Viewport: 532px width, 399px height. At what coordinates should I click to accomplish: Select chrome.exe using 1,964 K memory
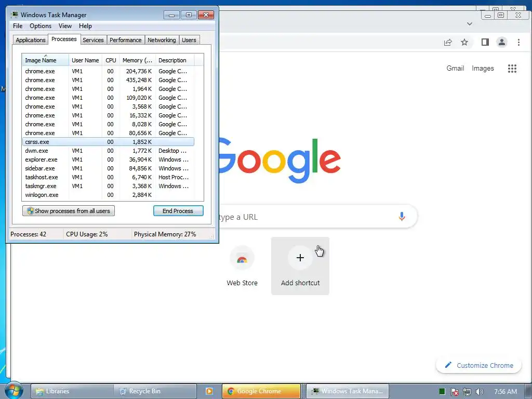[108, 89]
